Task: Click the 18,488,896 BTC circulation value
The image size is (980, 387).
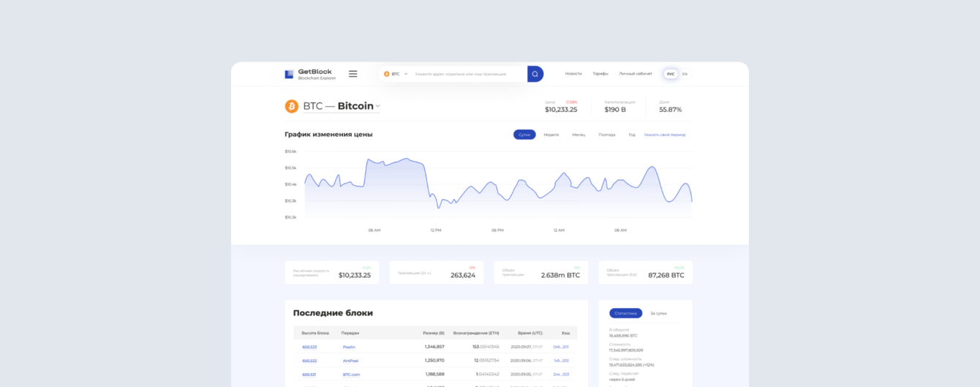Action: pyautogui.click(x=623, y=336)
